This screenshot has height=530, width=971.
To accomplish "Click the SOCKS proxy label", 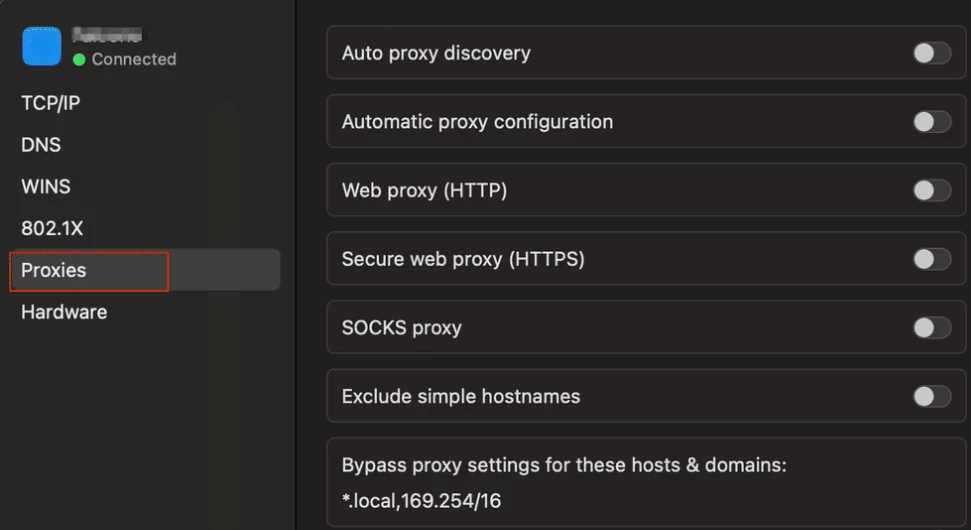I will point(402,328).
